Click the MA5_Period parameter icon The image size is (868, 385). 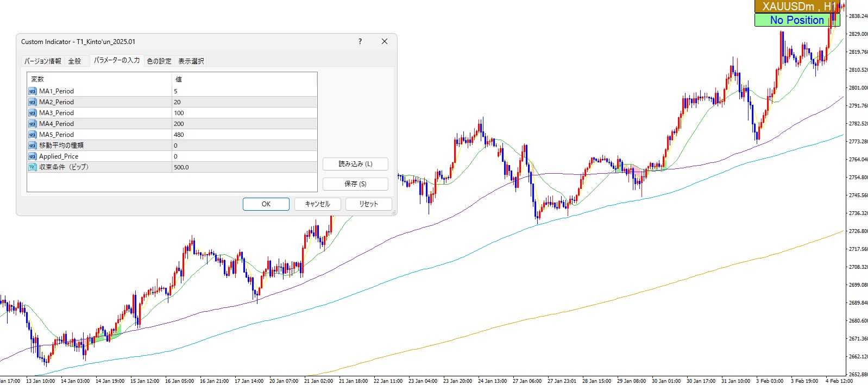(x=32, y=135)
